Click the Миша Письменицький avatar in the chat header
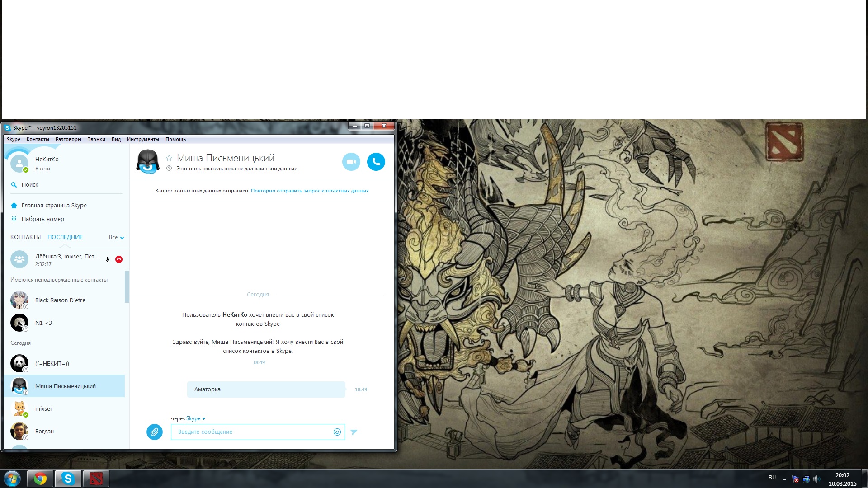This screenshot has width=868, height=488. (148, 162)
